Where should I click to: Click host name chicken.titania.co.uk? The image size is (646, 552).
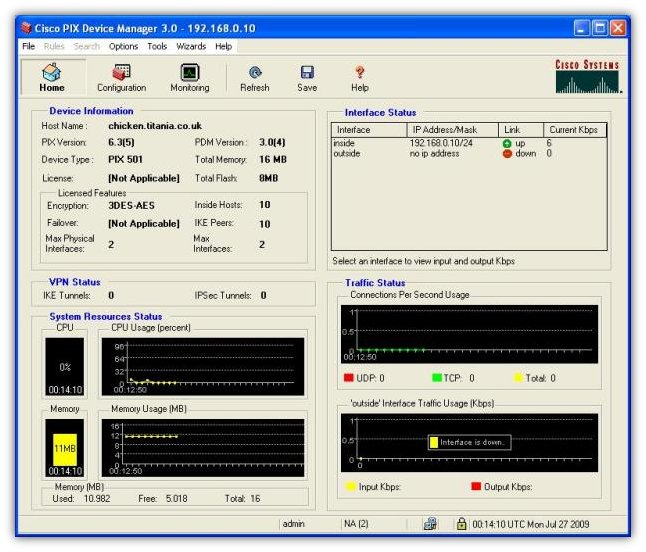(x=155, y=126)
